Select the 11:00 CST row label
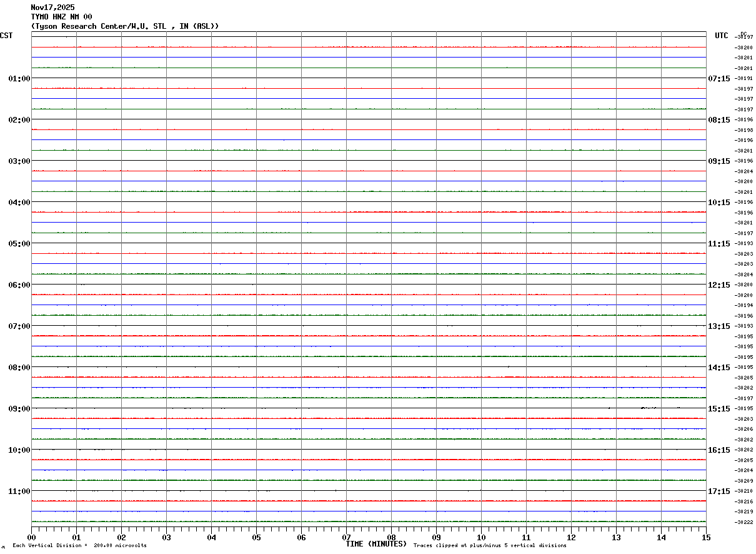Viewport: 756px width, 554px height. pyautogui.click(x=19, y=491)
